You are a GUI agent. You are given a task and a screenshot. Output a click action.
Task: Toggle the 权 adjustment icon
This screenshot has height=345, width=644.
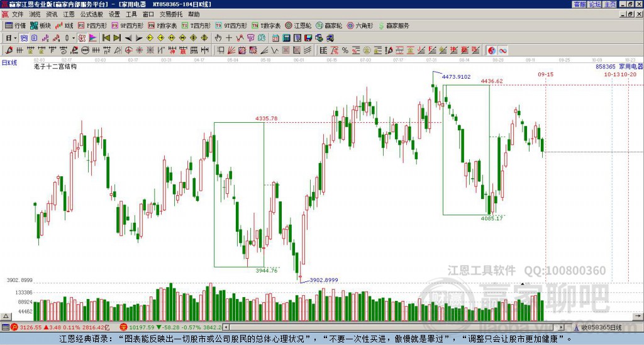(82, 38)
